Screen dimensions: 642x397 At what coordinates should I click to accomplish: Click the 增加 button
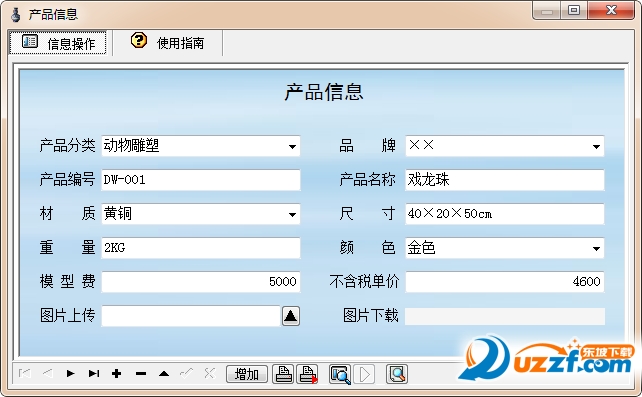[x=247, y=374]
